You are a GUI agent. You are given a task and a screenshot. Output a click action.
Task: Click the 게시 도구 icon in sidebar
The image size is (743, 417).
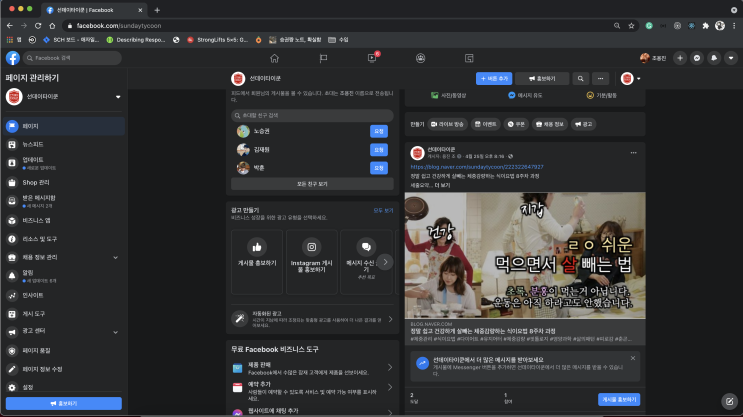(x=12, y=314)
